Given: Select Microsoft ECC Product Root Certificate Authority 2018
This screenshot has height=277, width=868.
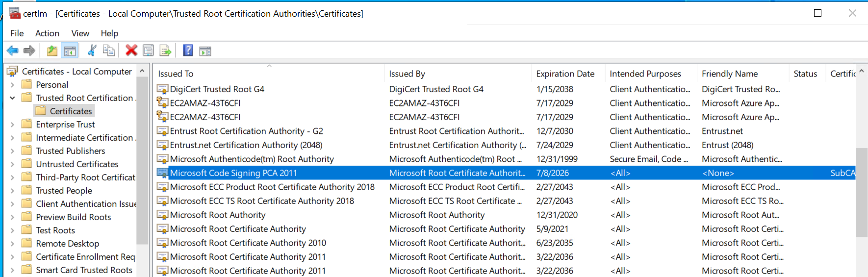Looking at the screenshot, I should (505, 187).
